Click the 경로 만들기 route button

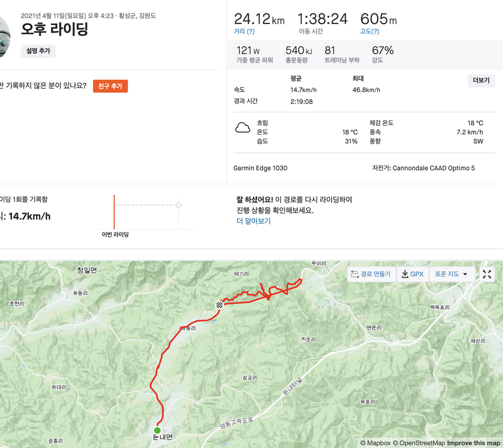[x=371, y=274]
